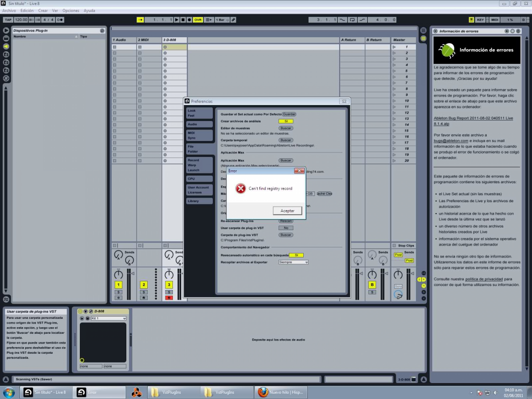Toggle the Loop switch in the transport
532x399 pixels.
[352, 20]
